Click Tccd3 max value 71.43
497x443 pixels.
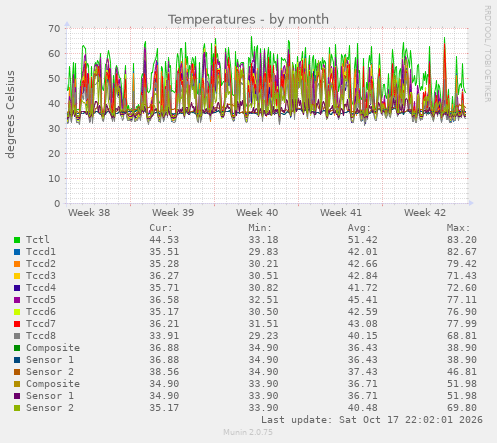click(x=462, y=276)
